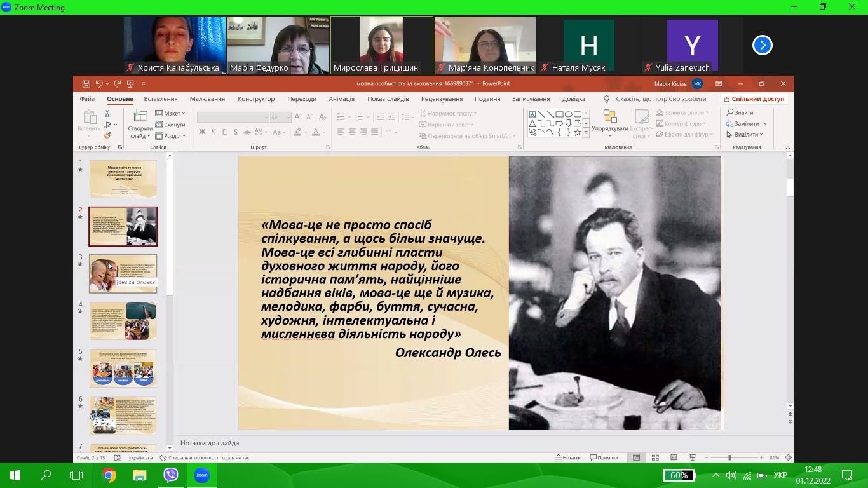Open the Анімація tab
This screenshot has width=868, height=488.
coord(342,99)
